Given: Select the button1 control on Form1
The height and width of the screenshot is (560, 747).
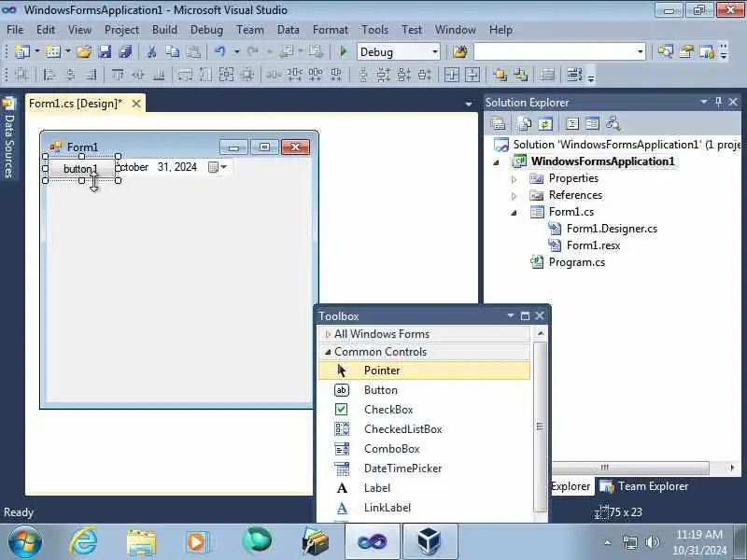Looking at the screenshot, I should pos(80,169).
